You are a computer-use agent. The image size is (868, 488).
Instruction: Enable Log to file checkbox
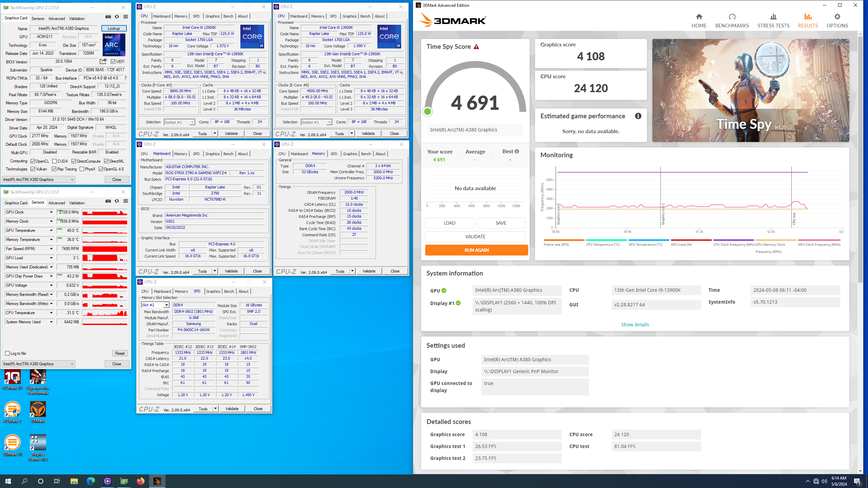pyautogui.click(x=7, y=353)
